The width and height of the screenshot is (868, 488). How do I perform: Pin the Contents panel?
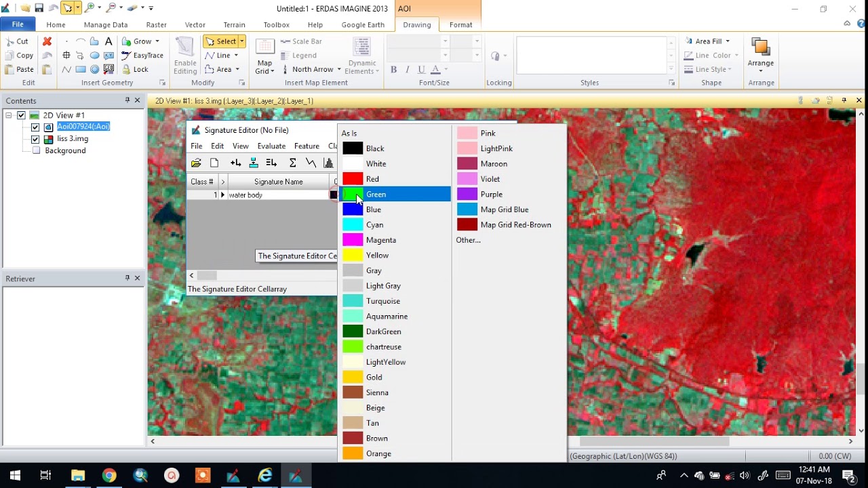127,100
